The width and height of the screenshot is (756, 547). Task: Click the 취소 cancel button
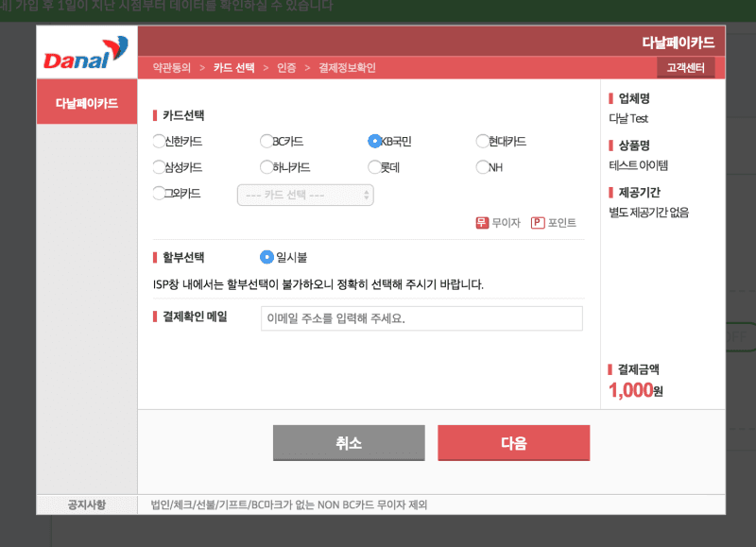(x=349, y=443)
